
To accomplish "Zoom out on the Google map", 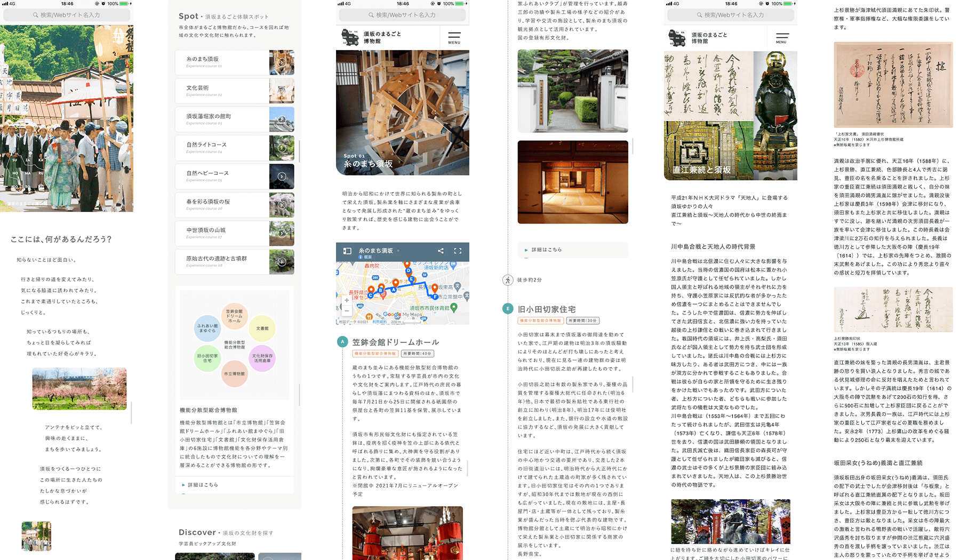I will (x=347, y=310).
